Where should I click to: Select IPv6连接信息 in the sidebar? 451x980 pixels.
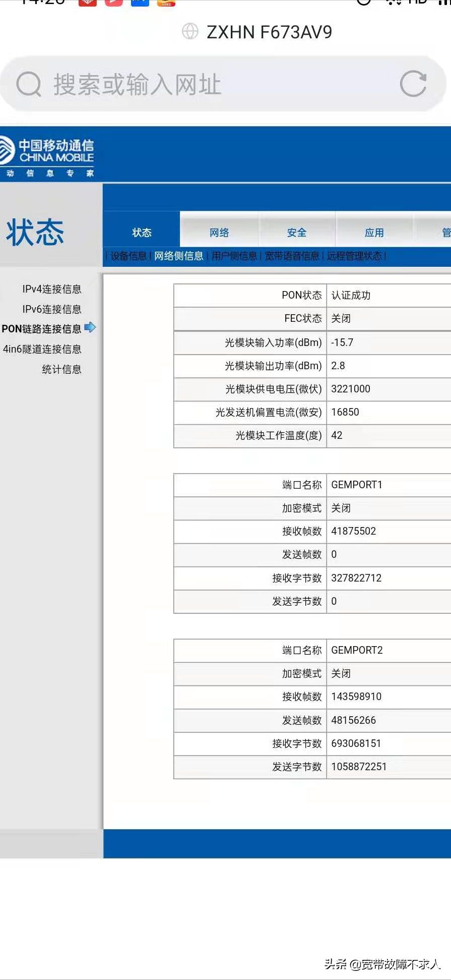51,309
